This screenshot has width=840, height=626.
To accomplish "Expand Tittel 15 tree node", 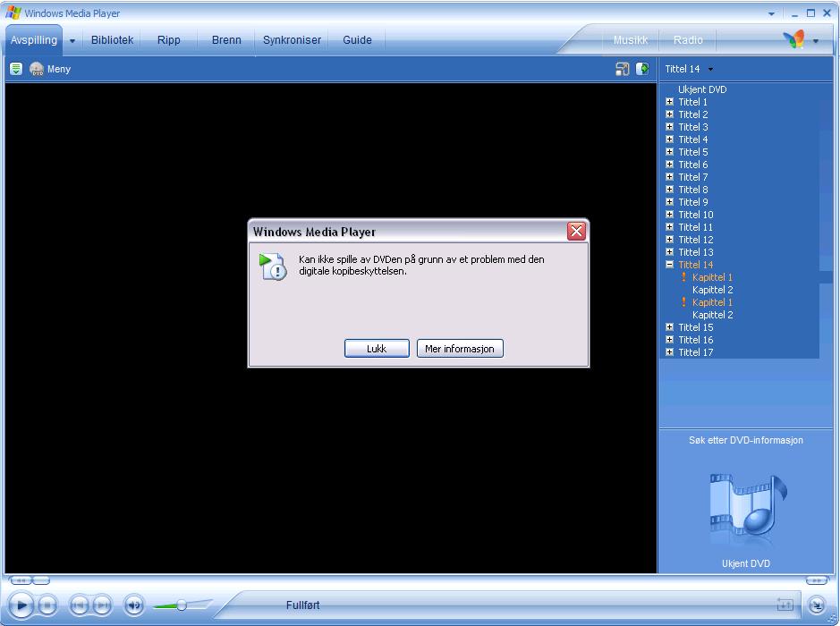I will click(669, 327).
